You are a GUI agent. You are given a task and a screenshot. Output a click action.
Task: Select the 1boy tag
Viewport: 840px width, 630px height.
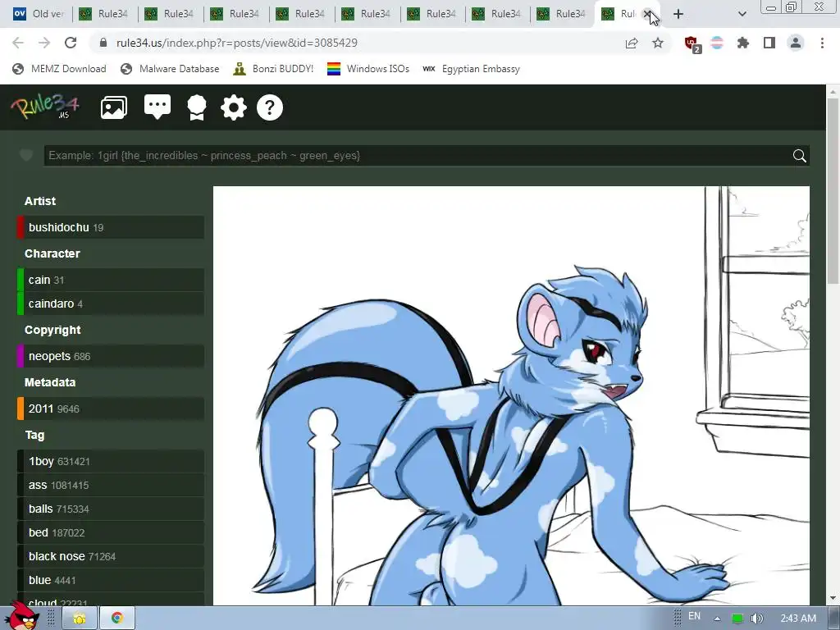point(111,461)
